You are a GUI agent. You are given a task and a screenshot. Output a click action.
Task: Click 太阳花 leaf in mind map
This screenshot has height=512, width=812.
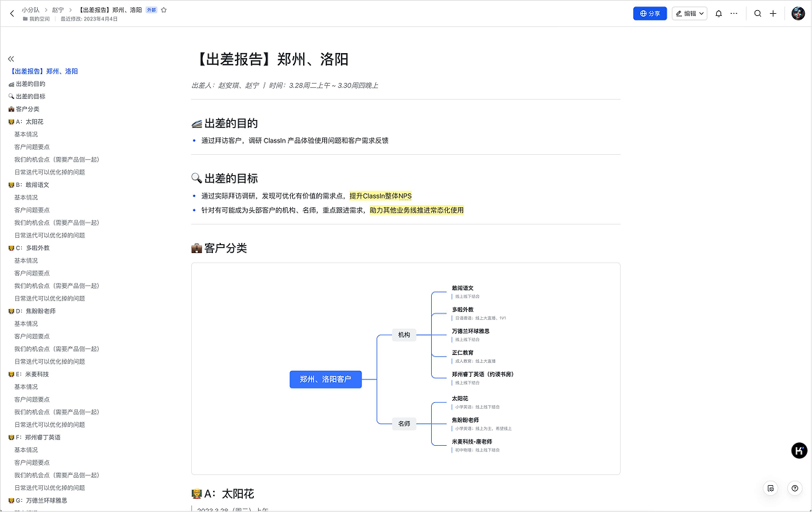click(460, 399)
